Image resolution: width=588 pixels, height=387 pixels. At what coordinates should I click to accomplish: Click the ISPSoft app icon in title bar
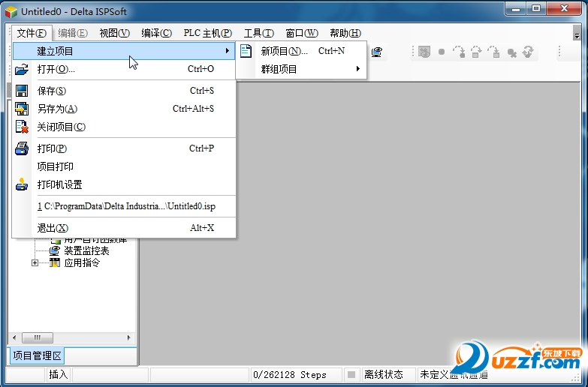pyautogui.click(x=11, y=11)
